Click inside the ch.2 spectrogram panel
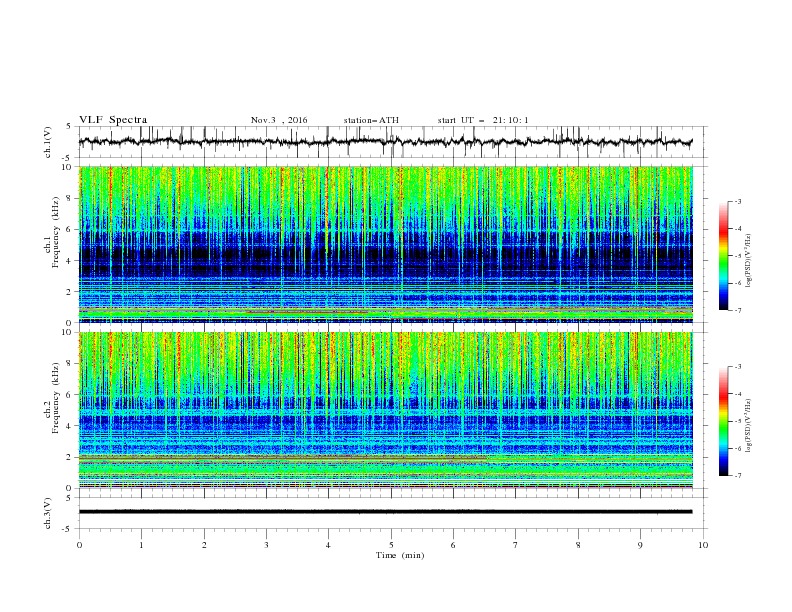Viewport: 792px width, 612px height. point(385,410)
